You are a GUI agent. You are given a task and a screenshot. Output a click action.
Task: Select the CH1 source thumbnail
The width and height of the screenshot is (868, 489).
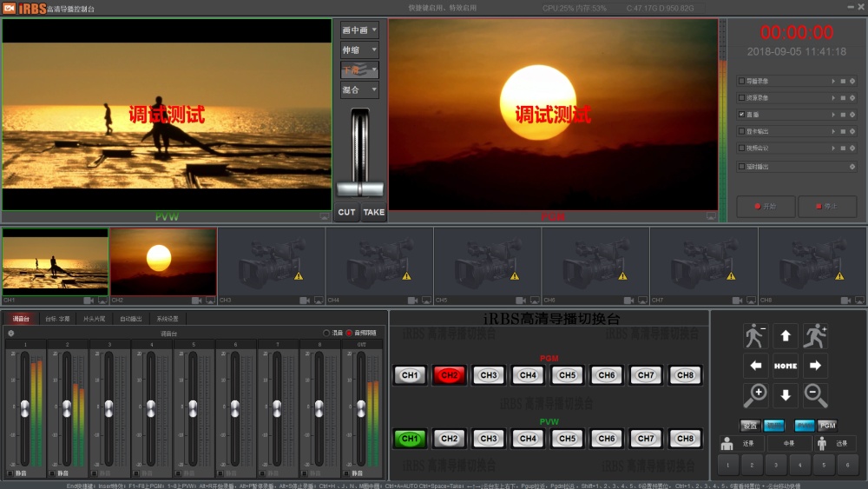point(55,261)
